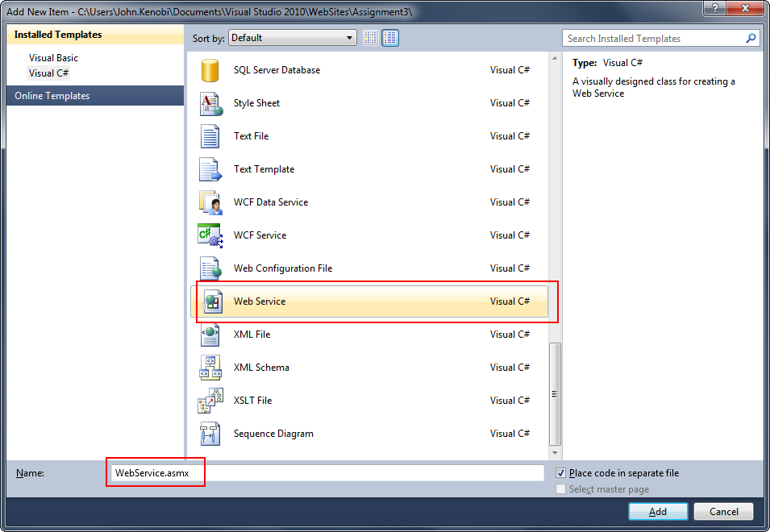
Task: Check the Select master page checkbox
Action: point(561,489)
